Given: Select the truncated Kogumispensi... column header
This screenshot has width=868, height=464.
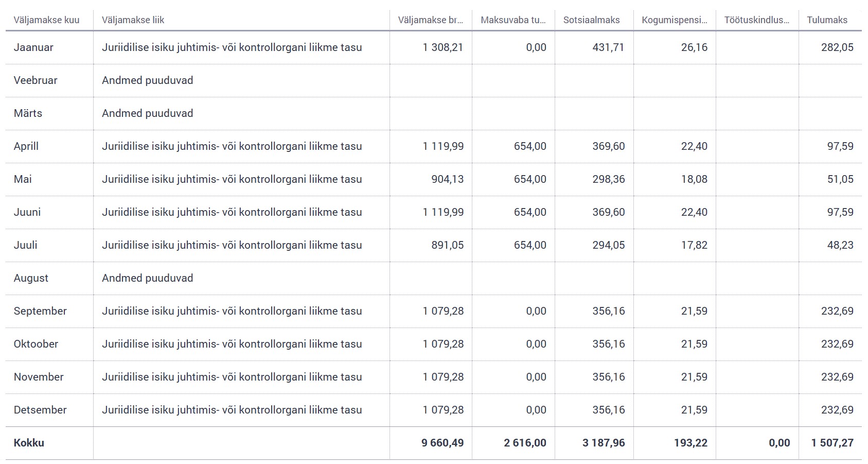Looking at the screenshot, I should [x=674, y=20].
